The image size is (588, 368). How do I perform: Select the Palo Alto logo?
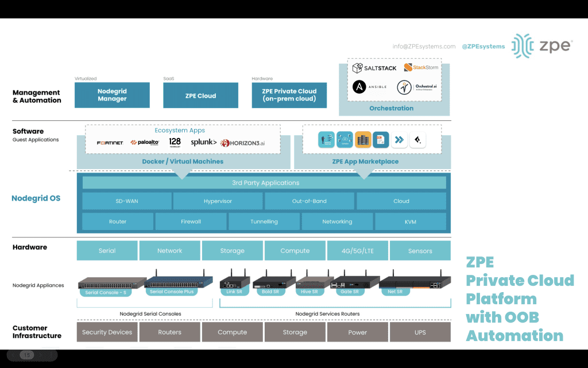145,143
